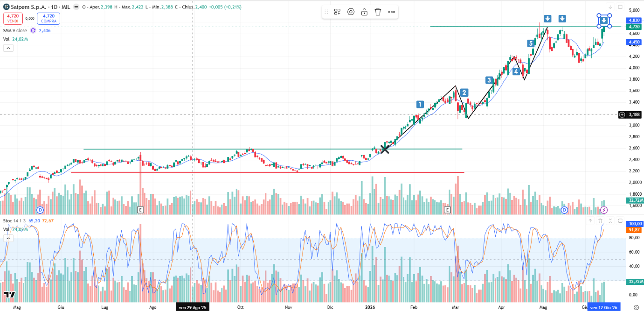The width and height of the screenshot is (644, 312).
Task: Click the TradingView logo
Action: click(x=9, y=295)
